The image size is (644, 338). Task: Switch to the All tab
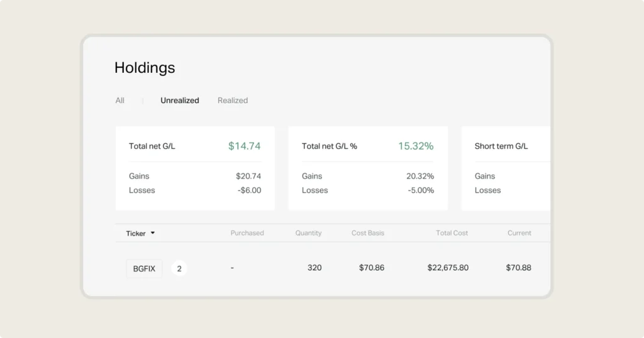119,101
